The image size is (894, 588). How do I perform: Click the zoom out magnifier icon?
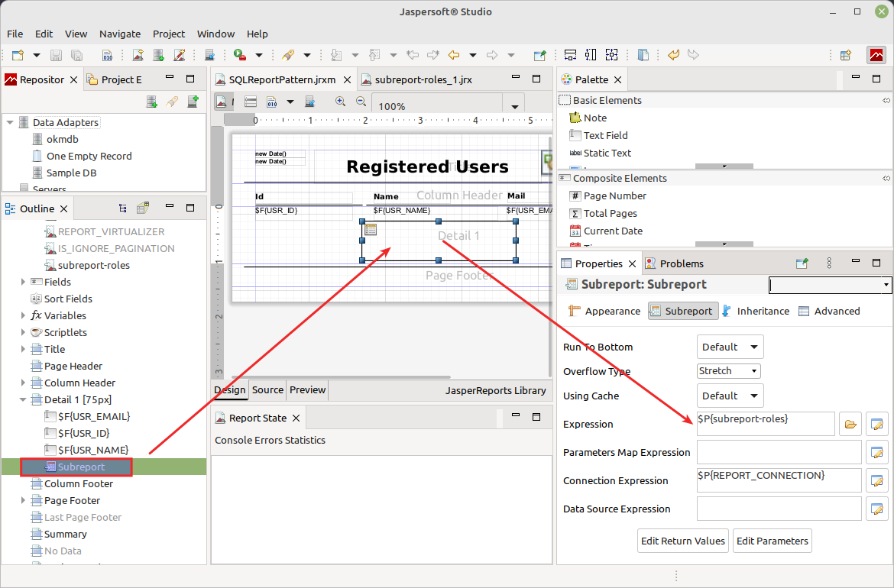click(361, 102)
